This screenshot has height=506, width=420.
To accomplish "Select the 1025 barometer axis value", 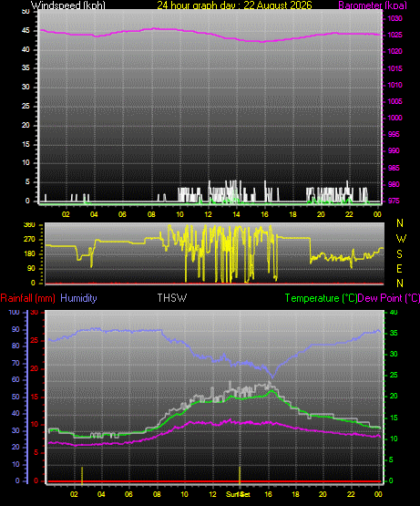I will [394, 35].
